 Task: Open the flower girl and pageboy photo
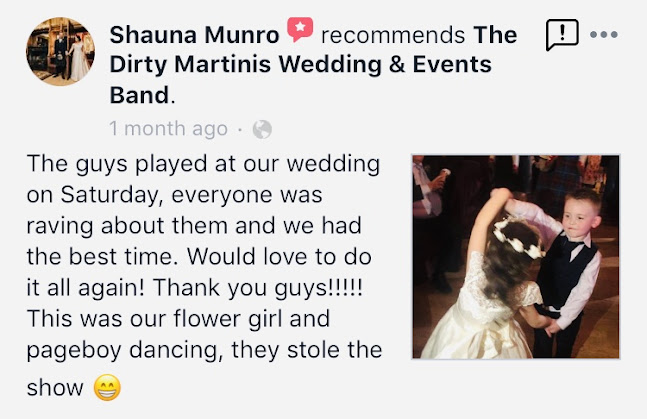(516, 257)
